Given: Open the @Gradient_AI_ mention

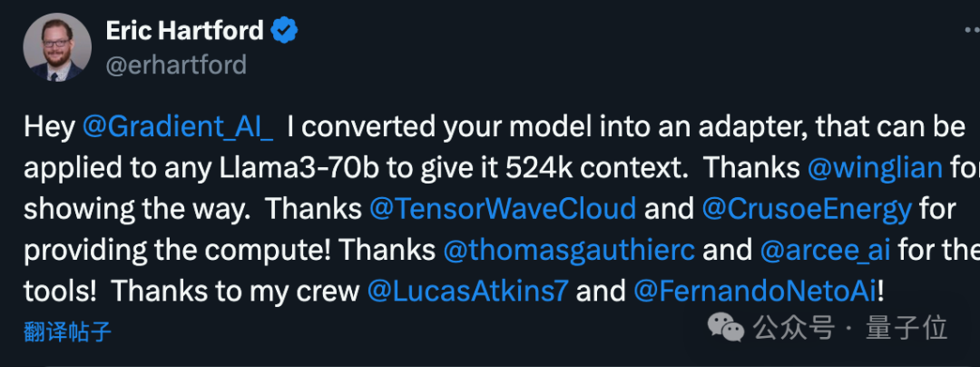Looking at the screenshot, I should pyautogui.click(x=178, y=127).
